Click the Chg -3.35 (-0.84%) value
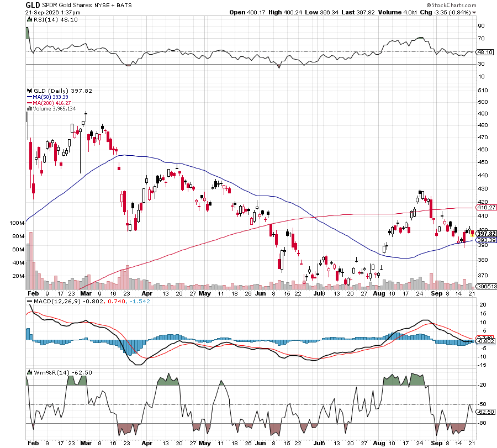The width and height of the screenshot is (497, 448). 445,12
